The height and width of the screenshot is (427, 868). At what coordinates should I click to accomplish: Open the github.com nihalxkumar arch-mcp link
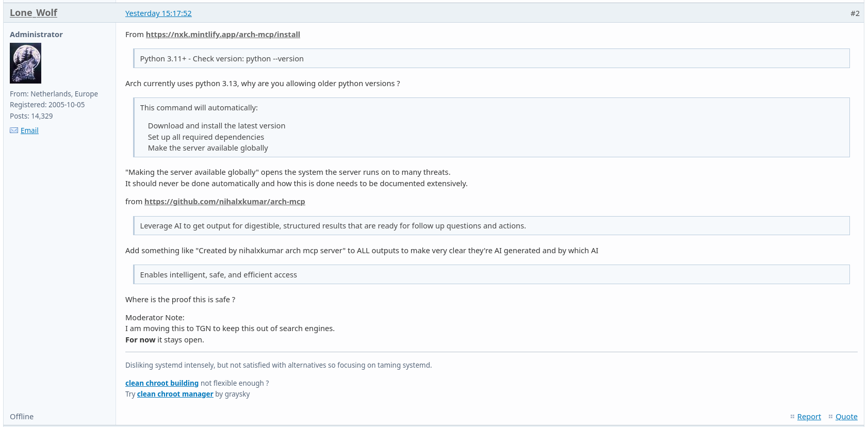(224, 202)
